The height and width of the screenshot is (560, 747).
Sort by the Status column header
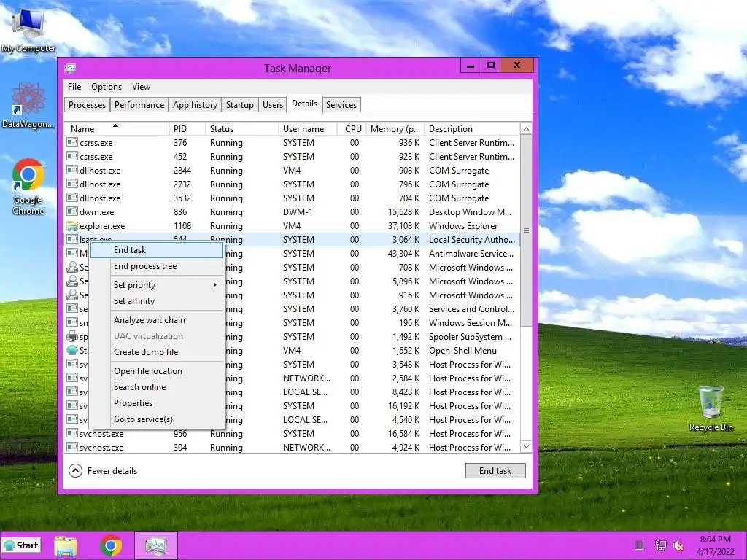coord(242,128)
